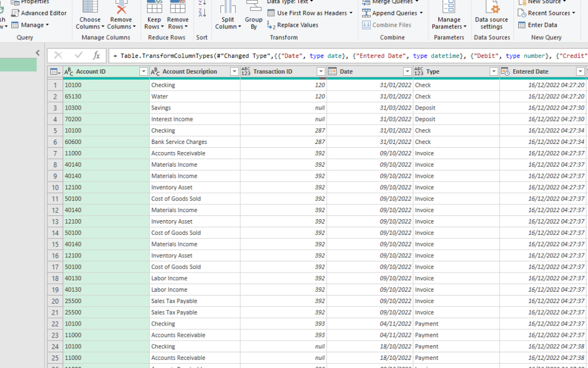Screen dimensions: 588x368
Task: Open the Type column filter dropdown
Action: [494, 71]
